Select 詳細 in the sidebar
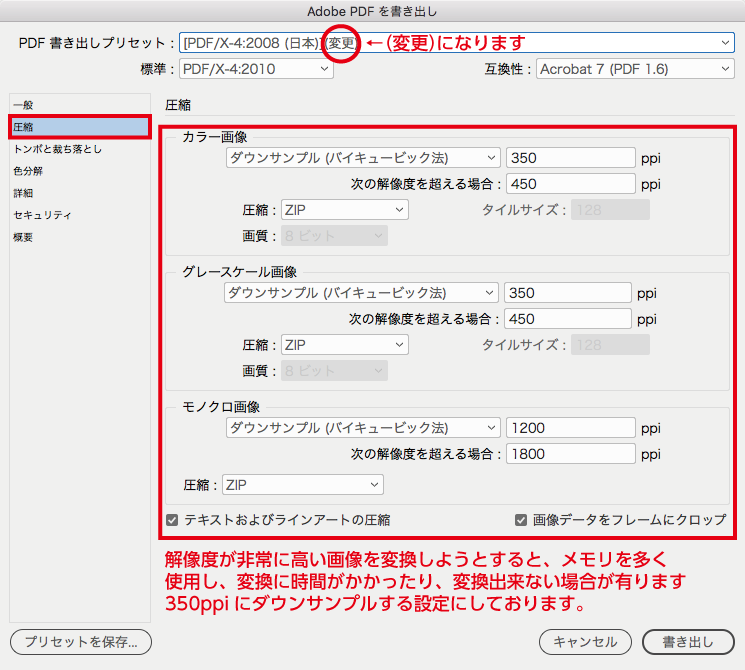 79,193
